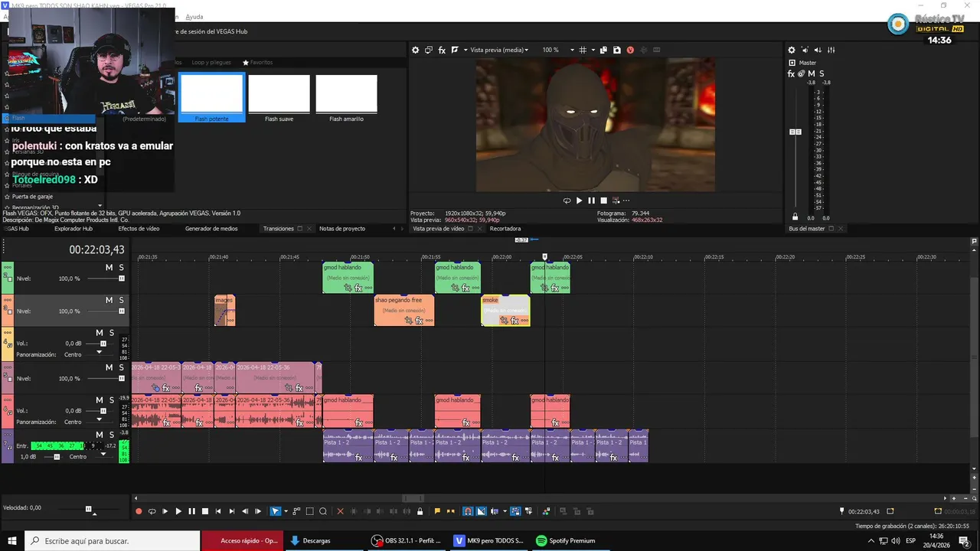Toggle loop playback in timeline transport
This screenshot has height=551, width=980.
tap(152, 511)
